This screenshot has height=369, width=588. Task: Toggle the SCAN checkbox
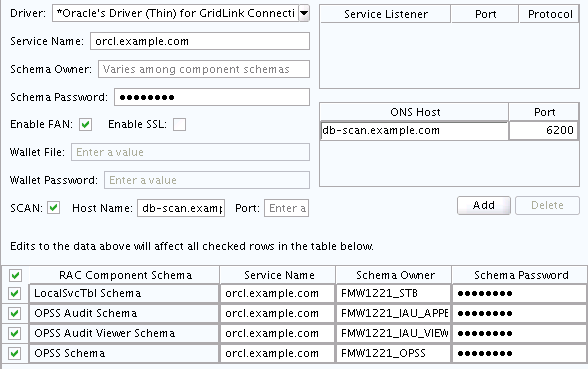(54, 207)
